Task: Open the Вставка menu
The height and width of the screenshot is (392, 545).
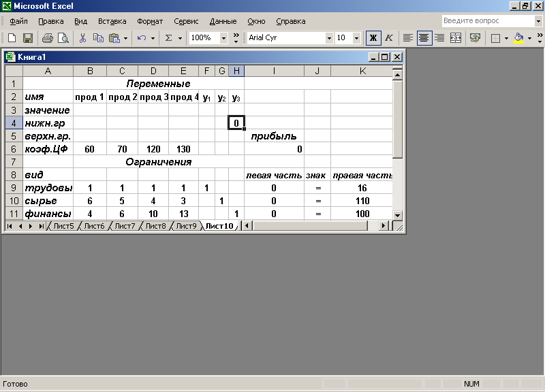Action: (x=112, y=21)
